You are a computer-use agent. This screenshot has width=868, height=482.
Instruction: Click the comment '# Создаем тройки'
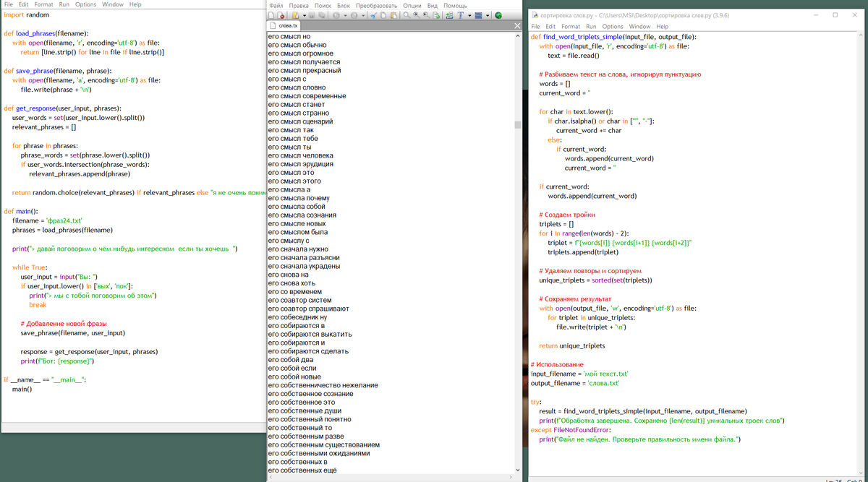pyautogui.click(x=567, y=215)
